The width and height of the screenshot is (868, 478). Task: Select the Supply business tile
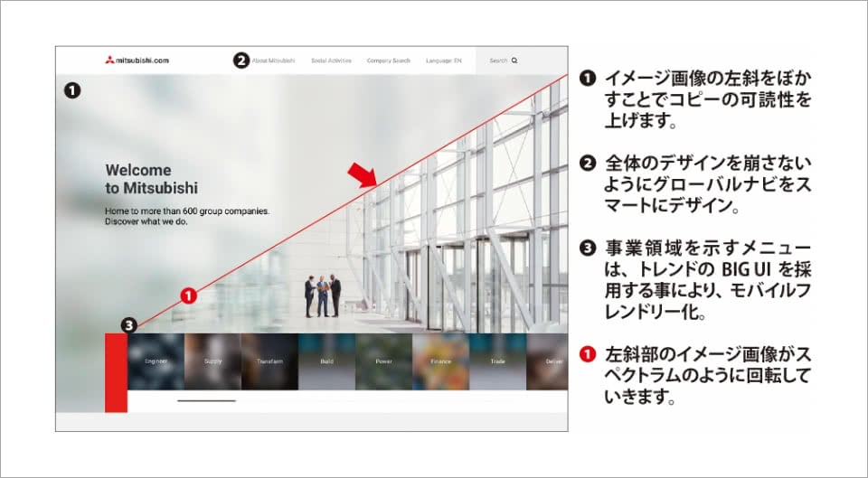pos(212,361)
